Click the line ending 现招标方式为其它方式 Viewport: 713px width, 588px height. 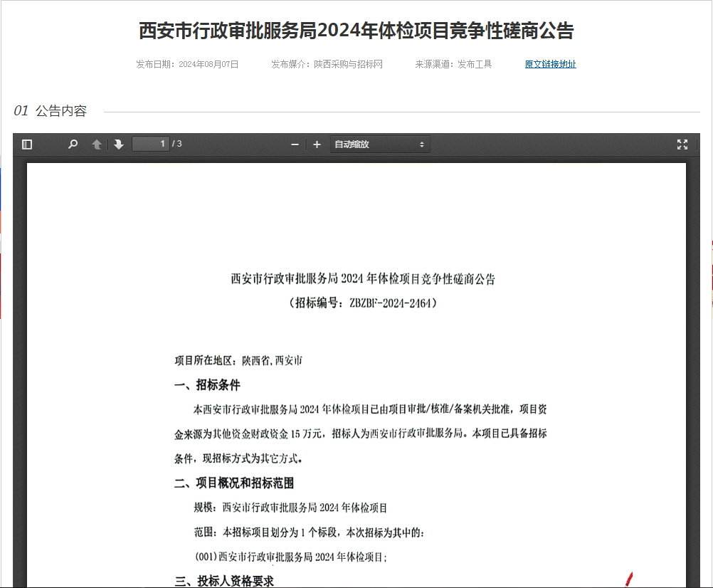(x=238, y=458)
